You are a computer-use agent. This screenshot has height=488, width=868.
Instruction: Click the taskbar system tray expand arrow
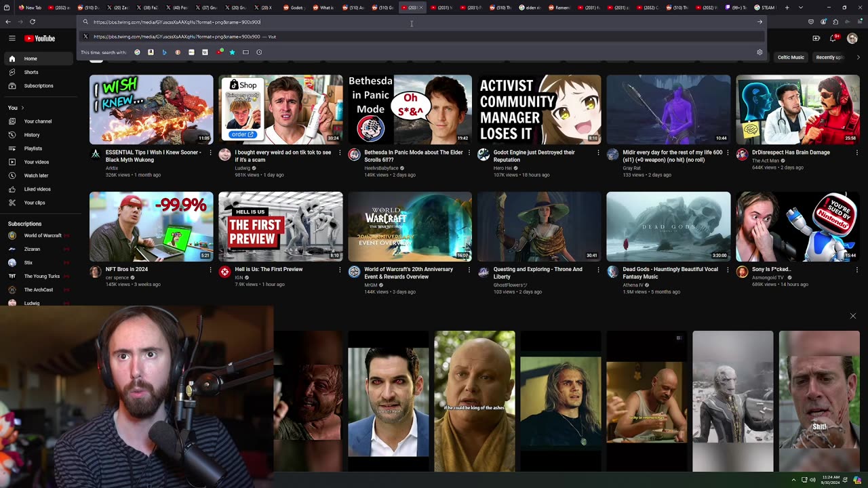(x=794, y=480)
